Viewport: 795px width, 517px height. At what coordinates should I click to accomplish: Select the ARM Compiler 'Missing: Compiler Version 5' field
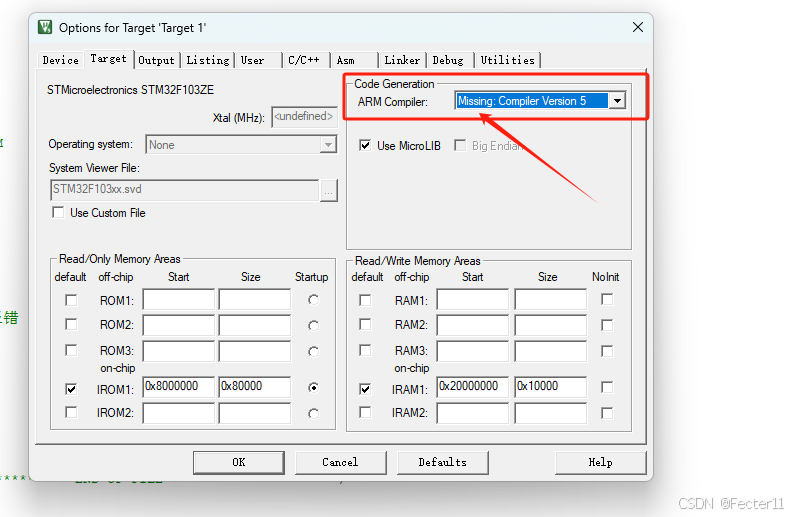(532, 101)
